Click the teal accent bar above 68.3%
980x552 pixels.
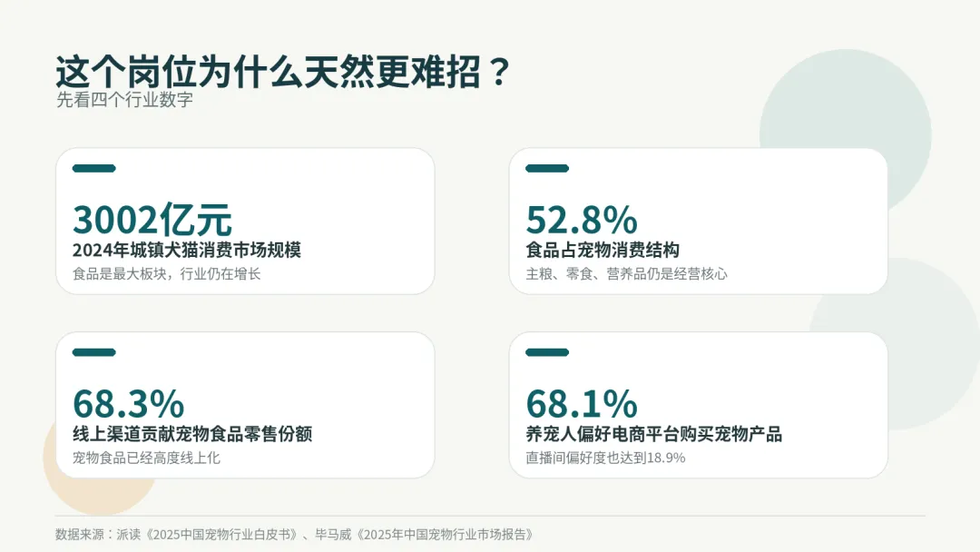click(93, 352)
